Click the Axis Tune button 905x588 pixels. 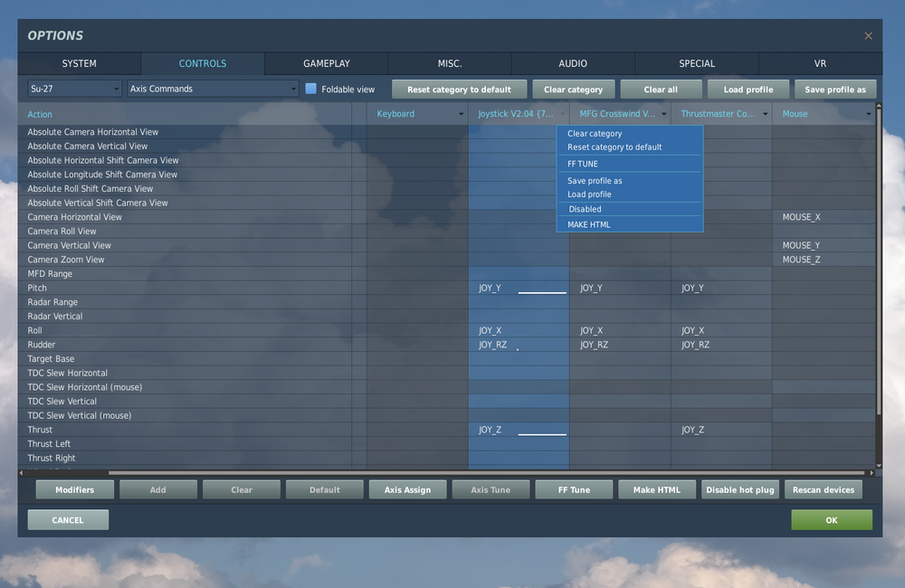(491, 490)
